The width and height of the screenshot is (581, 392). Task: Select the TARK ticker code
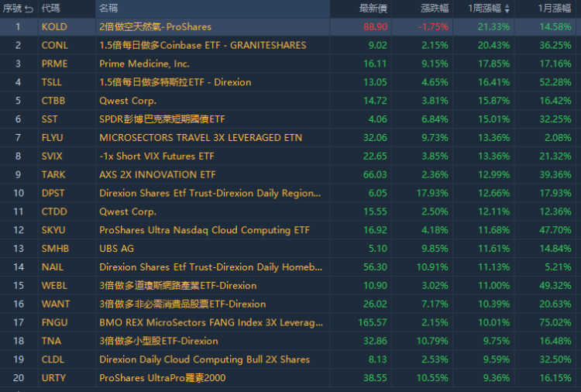(x=53, y=175)
